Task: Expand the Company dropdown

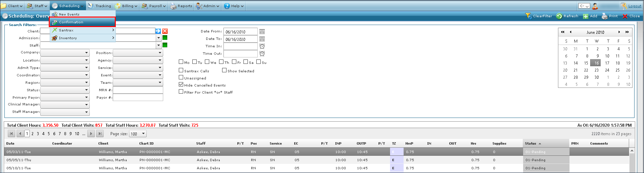Action: click(x=87, y=53)
